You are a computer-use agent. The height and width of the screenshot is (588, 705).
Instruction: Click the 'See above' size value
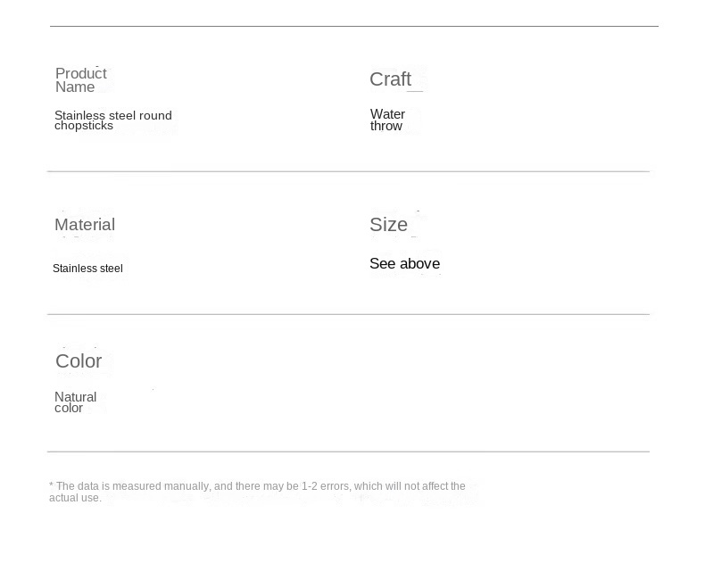(404, 264)
